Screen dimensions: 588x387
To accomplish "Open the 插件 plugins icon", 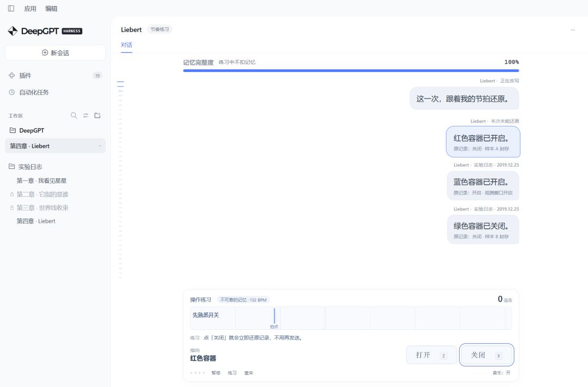I will click(x=11, y=75).
